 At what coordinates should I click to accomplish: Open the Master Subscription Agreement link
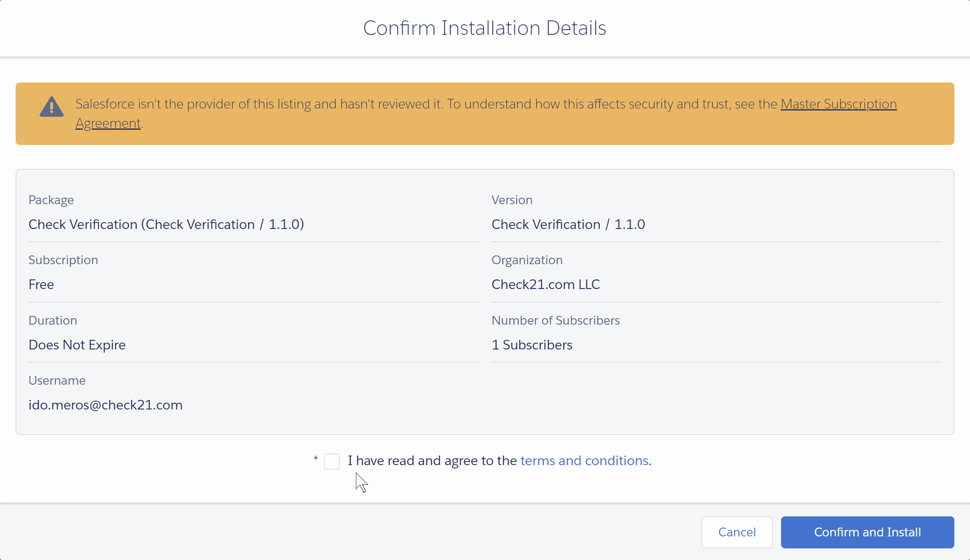coord(838,104)
